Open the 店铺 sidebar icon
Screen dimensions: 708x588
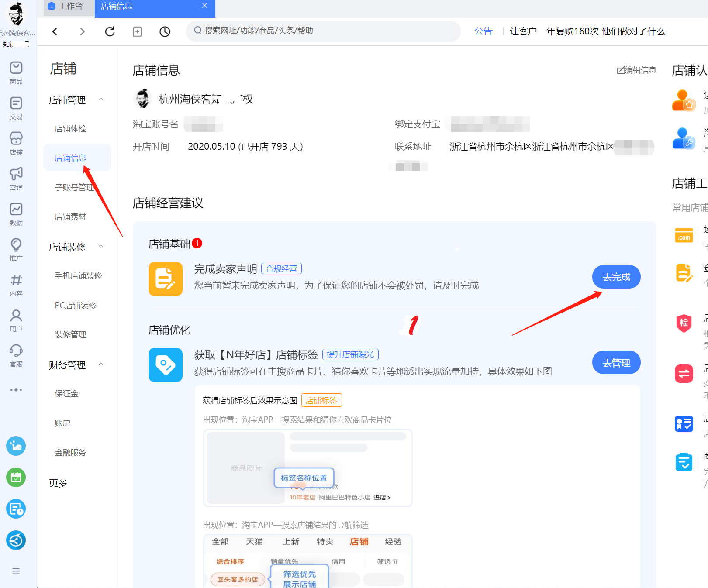click(16, 144)
